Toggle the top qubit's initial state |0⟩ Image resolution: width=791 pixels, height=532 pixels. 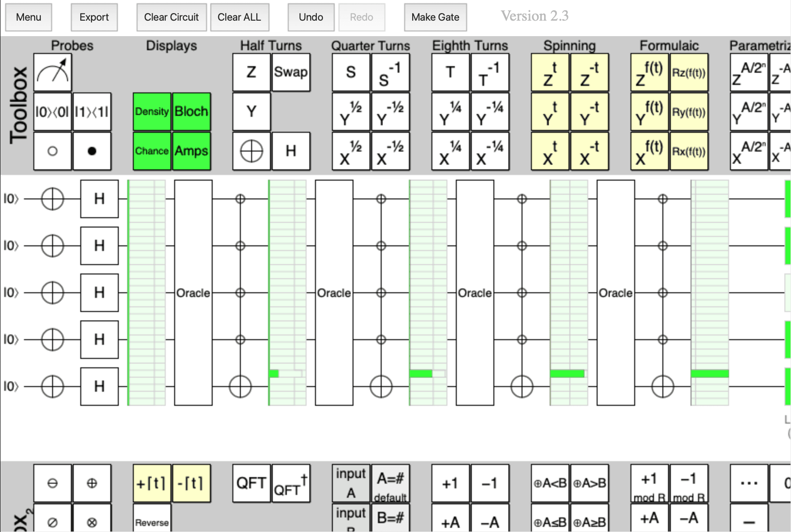(x=11, y=199)
